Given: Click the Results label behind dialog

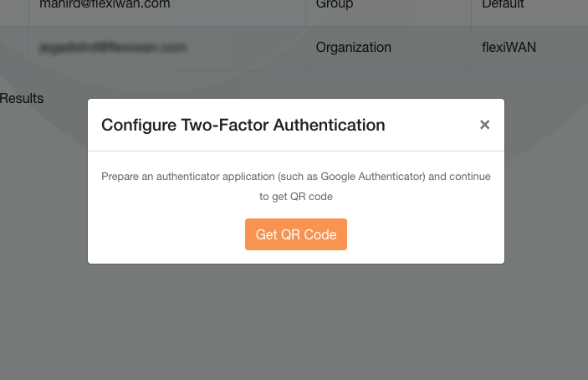Looking at the screenshot, I should [x=22, y=98].
